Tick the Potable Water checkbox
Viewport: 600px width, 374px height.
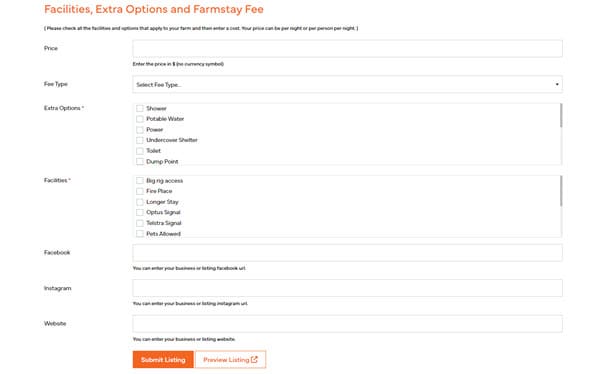coord(140,119)
